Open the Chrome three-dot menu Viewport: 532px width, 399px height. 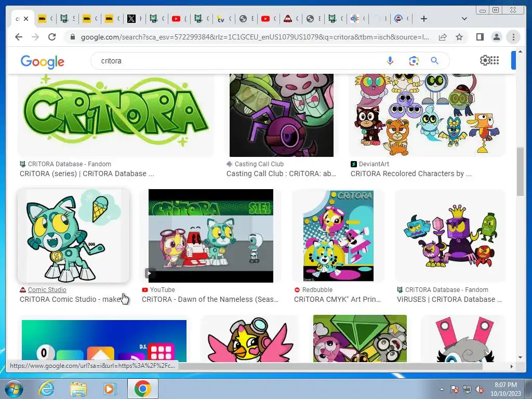pos(513,37)
